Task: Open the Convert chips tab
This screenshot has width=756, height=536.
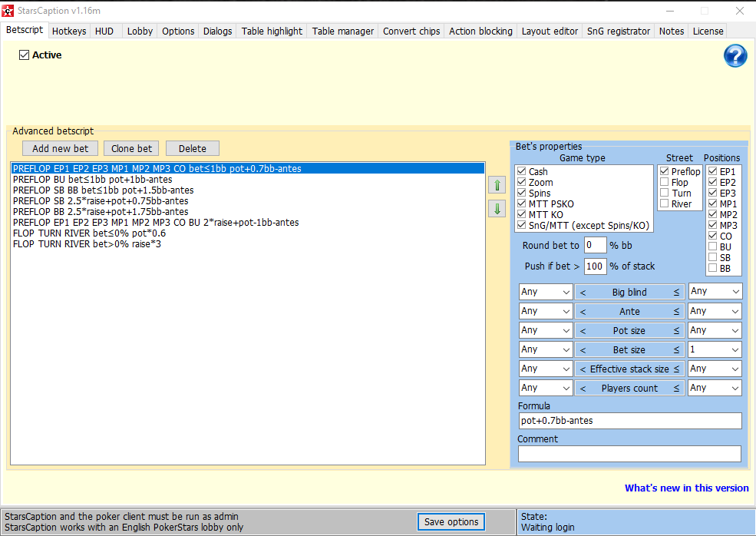Action: point(411,31)
